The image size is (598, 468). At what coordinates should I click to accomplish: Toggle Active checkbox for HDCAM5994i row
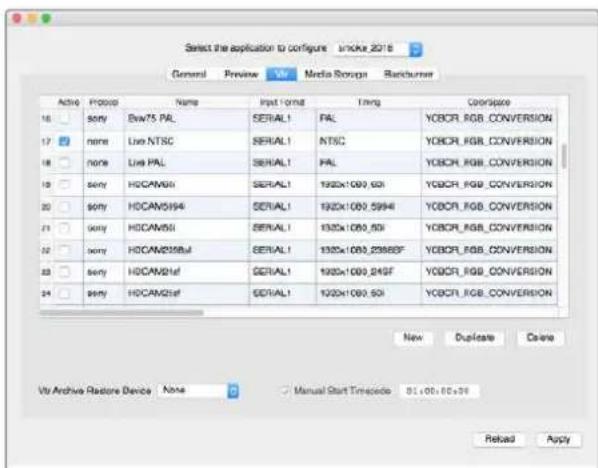[64, 207]
